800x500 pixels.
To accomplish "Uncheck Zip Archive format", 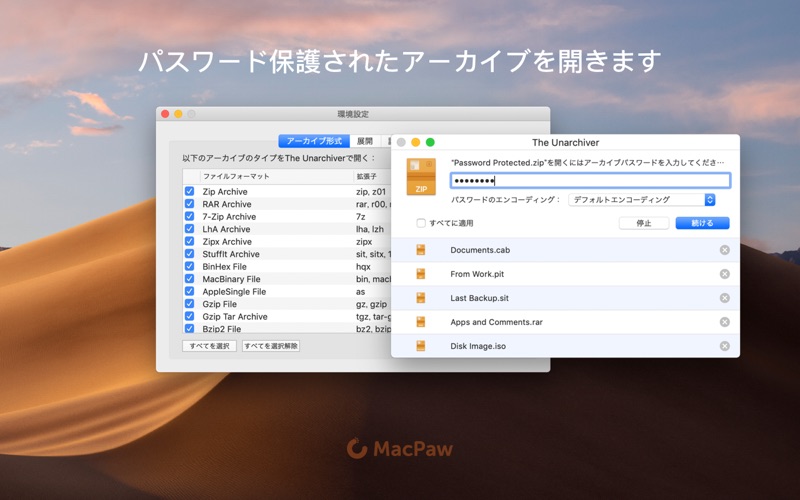I will coord(189,191).
